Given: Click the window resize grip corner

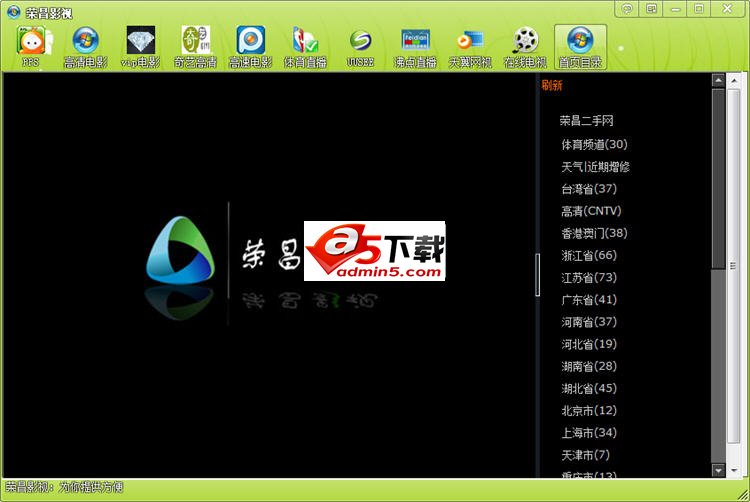Looking at the screenshot, I should pos(743,495).
